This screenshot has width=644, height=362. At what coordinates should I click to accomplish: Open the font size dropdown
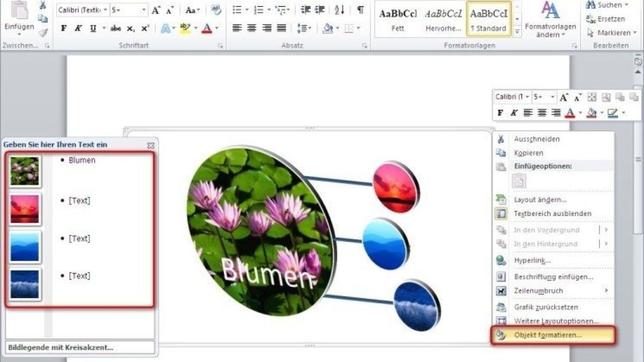(143, 9)
